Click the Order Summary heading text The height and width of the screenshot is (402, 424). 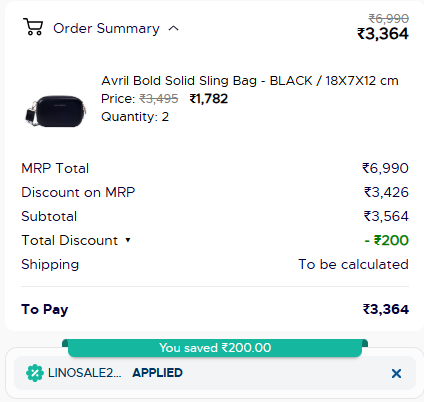click(x=106, y=29)
